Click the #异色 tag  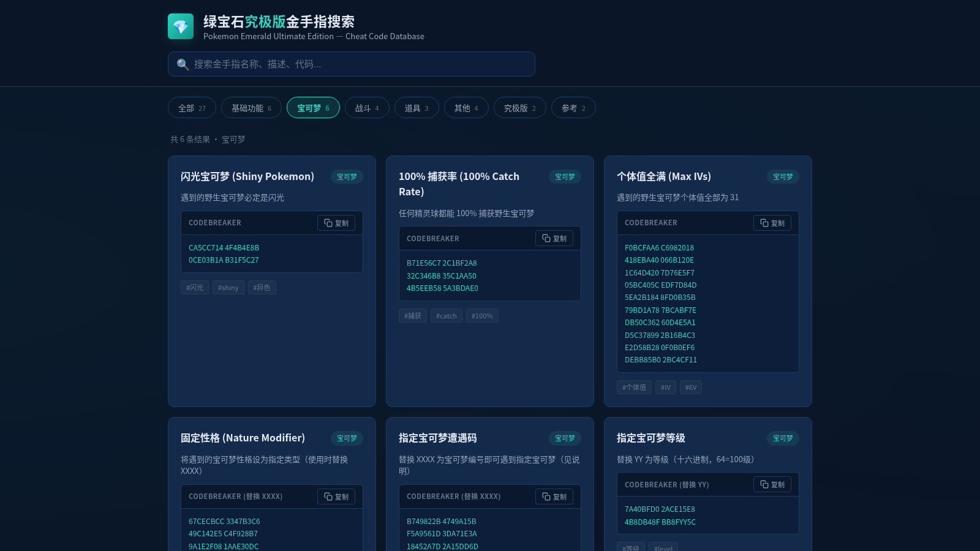click(262, 288)
